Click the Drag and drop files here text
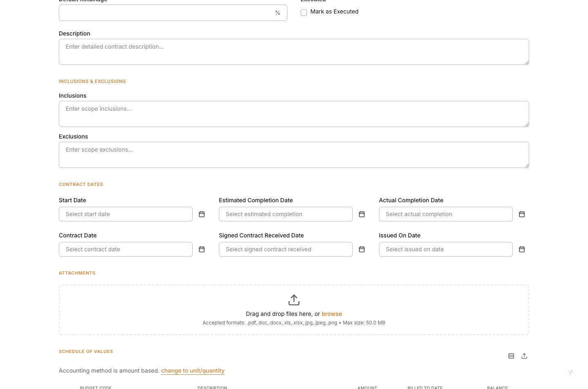The height and width of the screenshot is (389, 588). click(283, 314)
